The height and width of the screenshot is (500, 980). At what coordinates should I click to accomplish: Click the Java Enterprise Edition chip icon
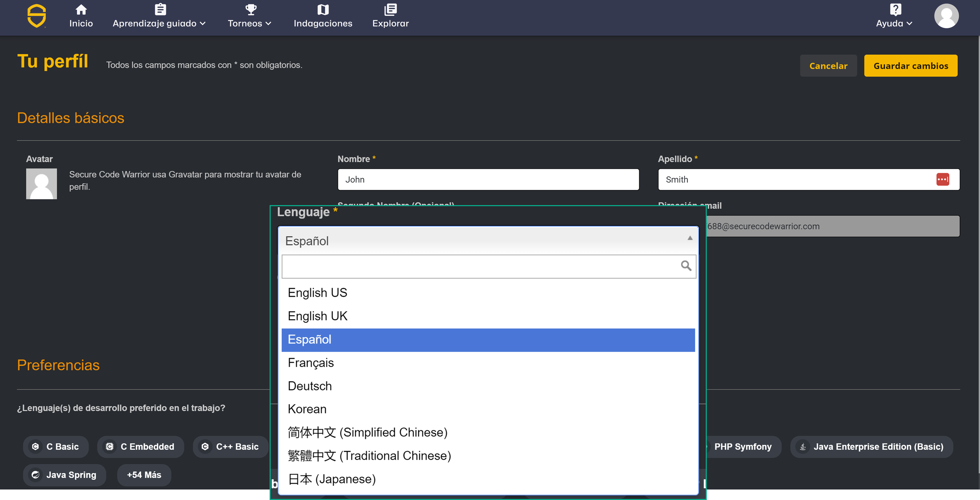803,446
